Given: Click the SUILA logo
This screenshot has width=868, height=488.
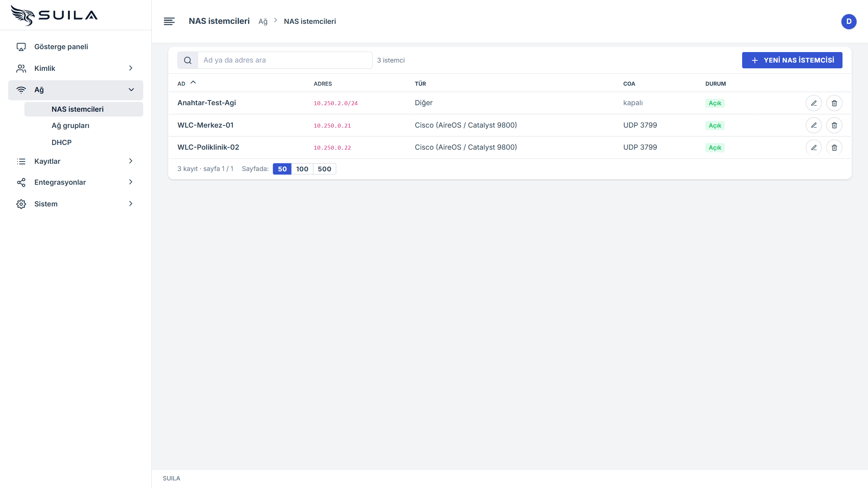Looking at the screenshot, I should (x=54, y=15).
